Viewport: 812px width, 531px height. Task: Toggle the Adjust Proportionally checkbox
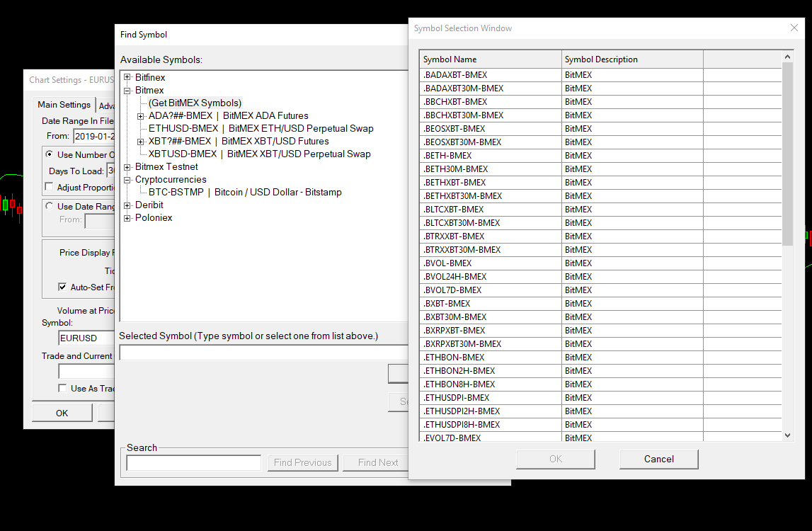point(49,187)
